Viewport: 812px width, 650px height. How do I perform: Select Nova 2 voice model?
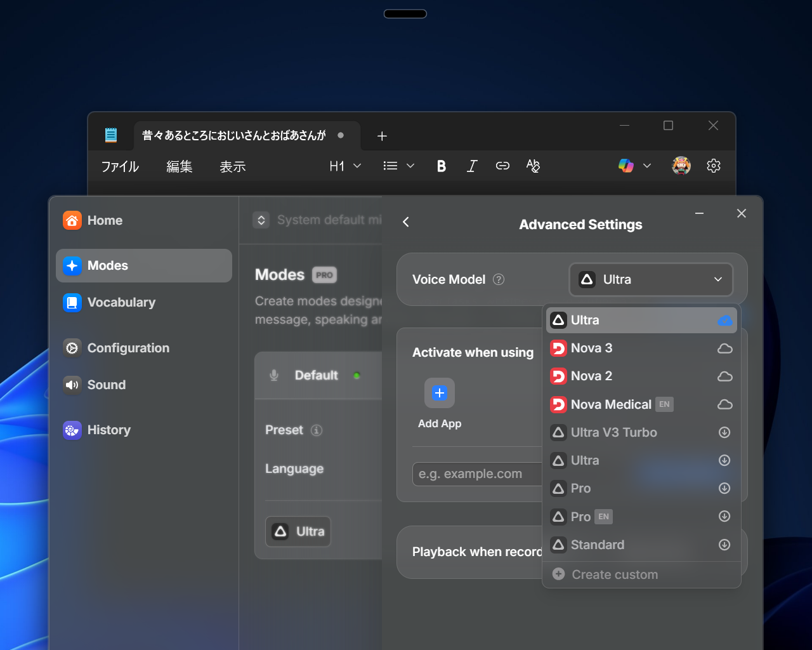641,376
